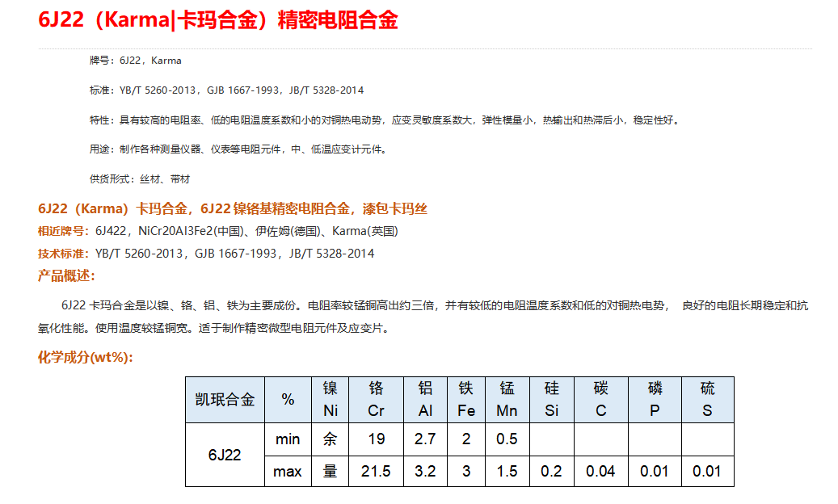The width and height of the screenshot is (838, 504).
Task: Click the orange 技术标准 line
Action: point(206,254)
